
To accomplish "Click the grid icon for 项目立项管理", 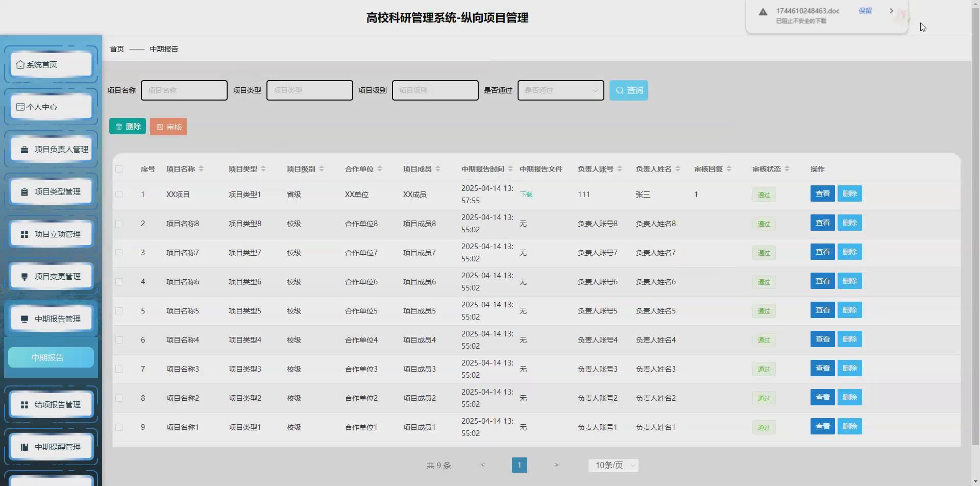I will [24, 234].
